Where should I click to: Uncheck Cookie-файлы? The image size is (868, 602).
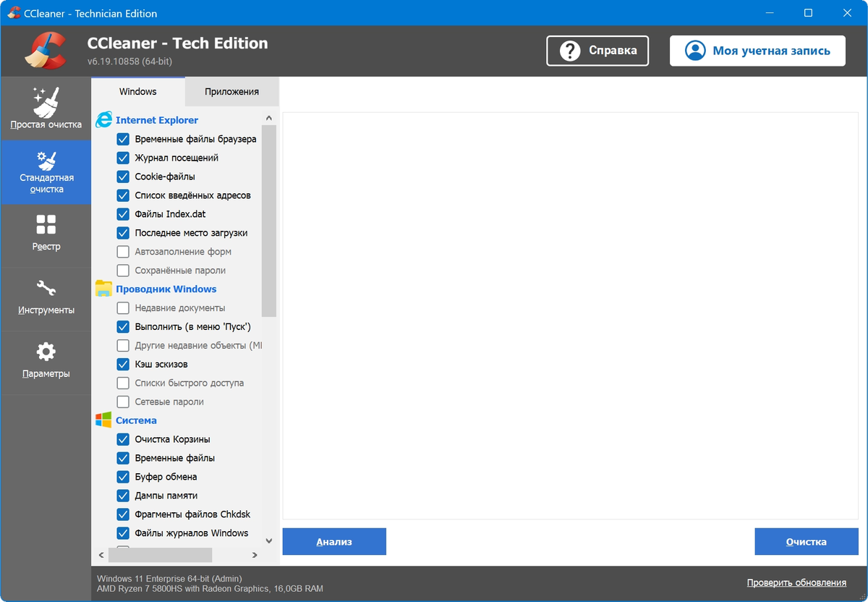point(123,177)
